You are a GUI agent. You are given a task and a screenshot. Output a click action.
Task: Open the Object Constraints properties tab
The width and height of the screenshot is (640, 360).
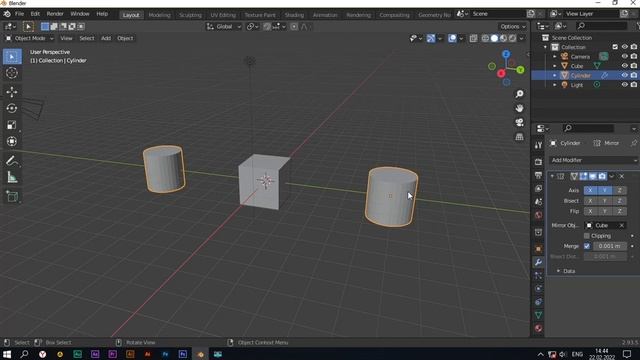point(538,302)
